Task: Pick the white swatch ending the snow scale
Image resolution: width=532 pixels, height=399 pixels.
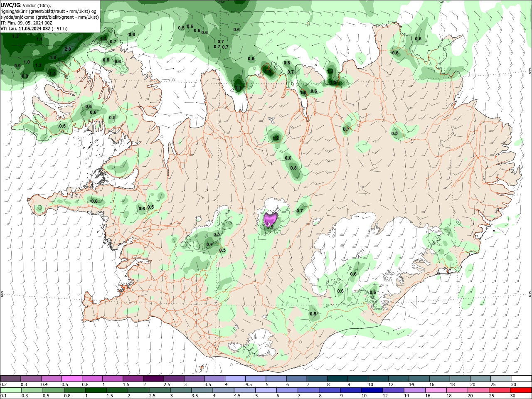Action: pos(521,379)
